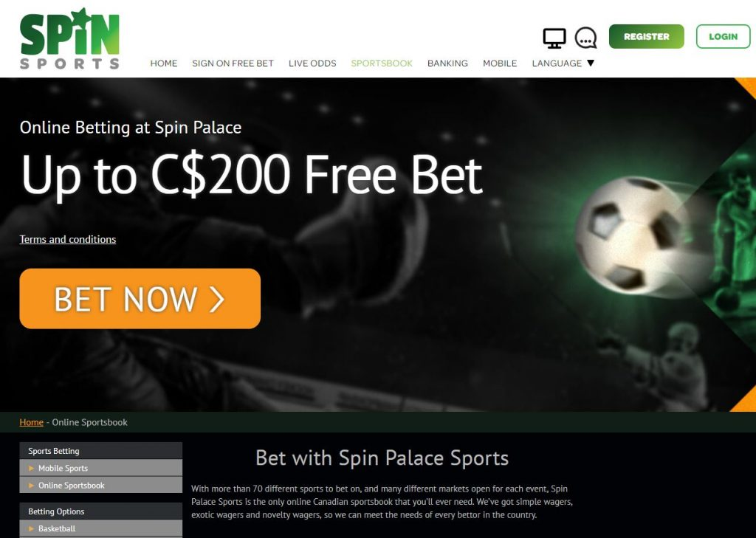Click arrow icon beside Mobile Sports
This screenshot has width=756, height=538.
[31, 468]
